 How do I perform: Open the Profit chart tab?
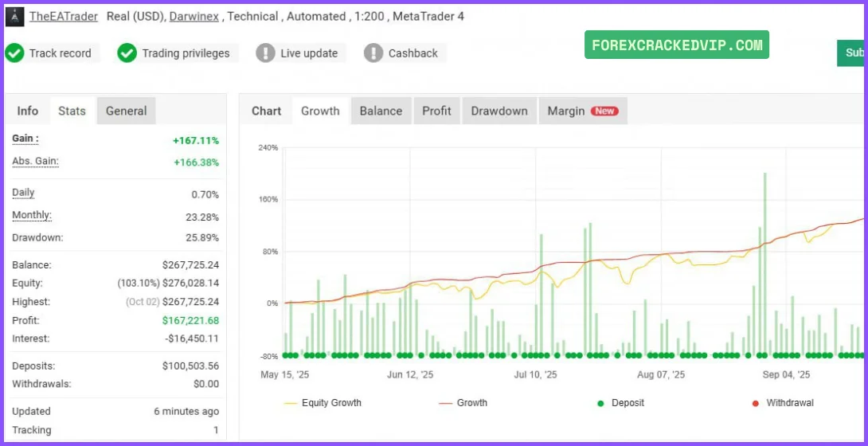point(436,111)
